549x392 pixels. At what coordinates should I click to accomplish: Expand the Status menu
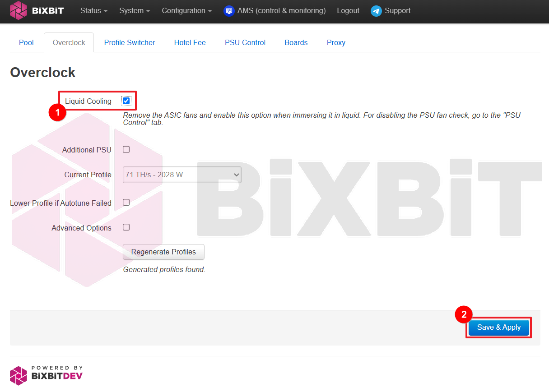coord(94,10)
